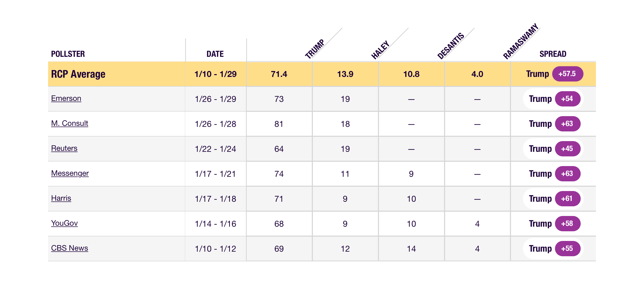The image size is (644, 298).
Task: Open the Emerson pollster link
Action: pyautogui.click(x=66, y=98)
